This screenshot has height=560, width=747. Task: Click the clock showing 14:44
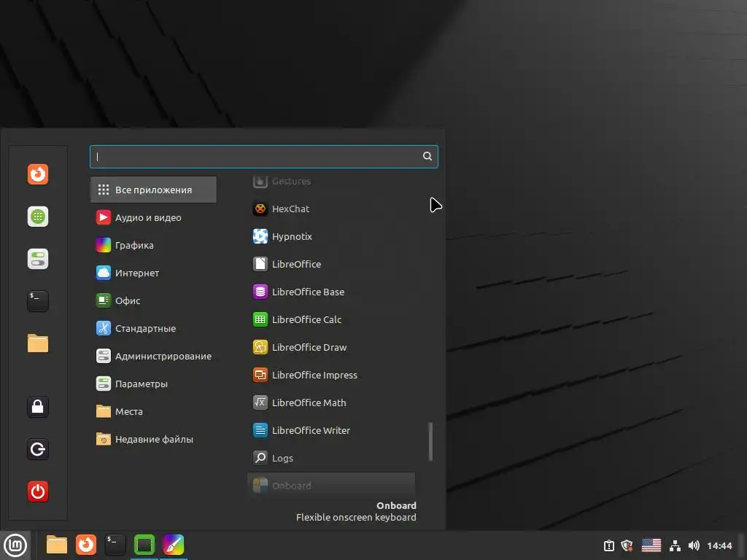tap(719, 545)
